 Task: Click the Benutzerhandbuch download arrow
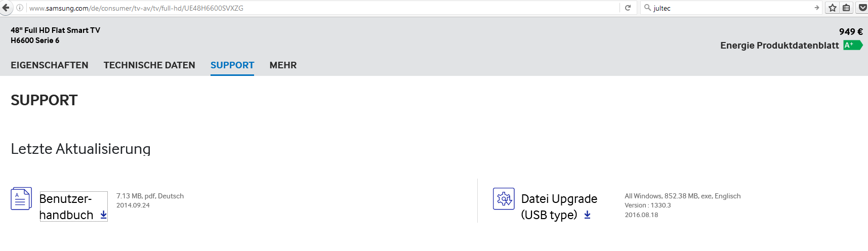[104, 215]
